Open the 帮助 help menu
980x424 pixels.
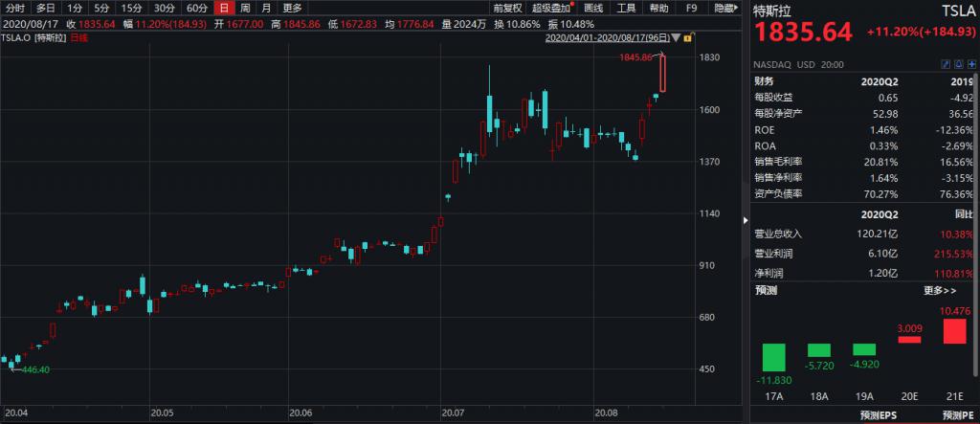pos(658,8)
